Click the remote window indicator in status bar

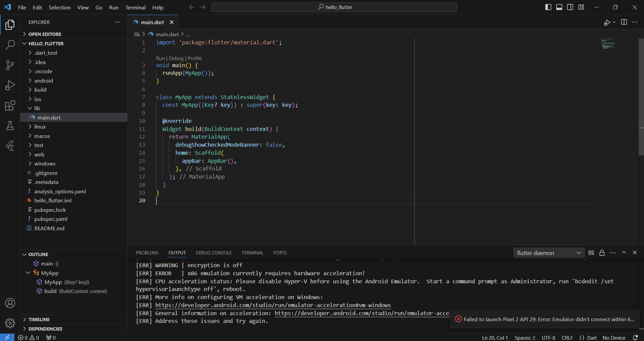[x=7, y=337]
